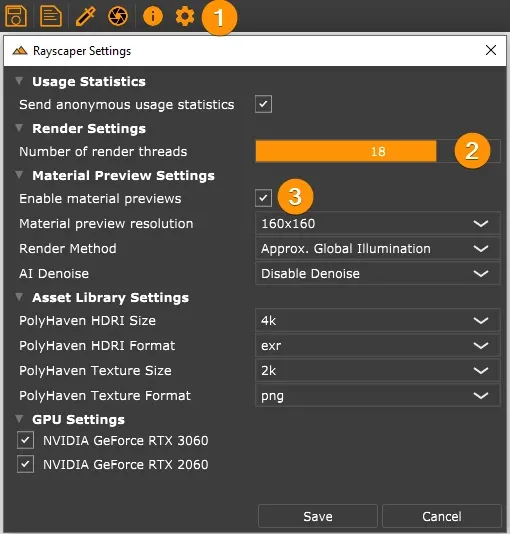Cancel the settings dialog
510x534 pixels.
(442, 516)
